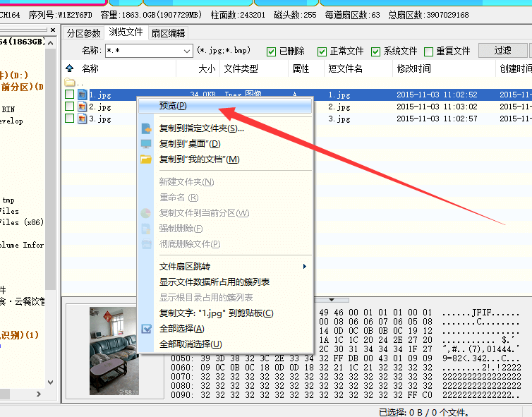Click the 复制到指定文件夹 menu icon
Viewport: 532px width, 417px height.
[x=146, y=128]
